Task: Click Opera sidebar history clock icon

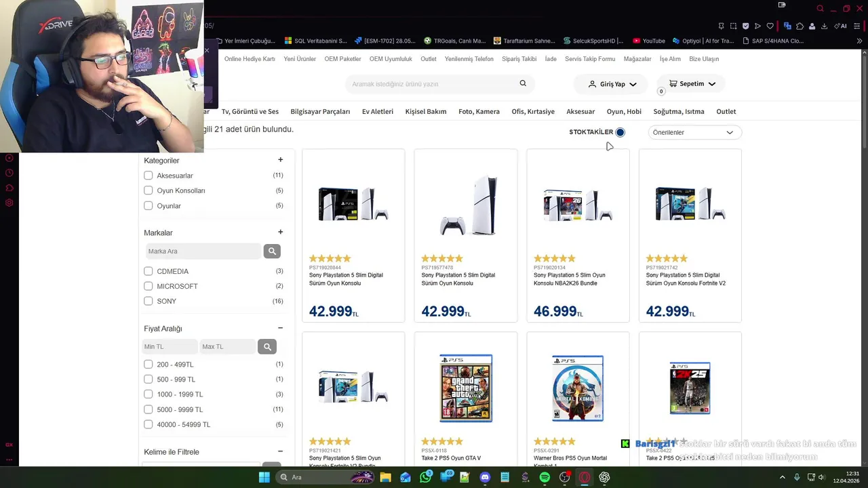Action: point(9,173)
